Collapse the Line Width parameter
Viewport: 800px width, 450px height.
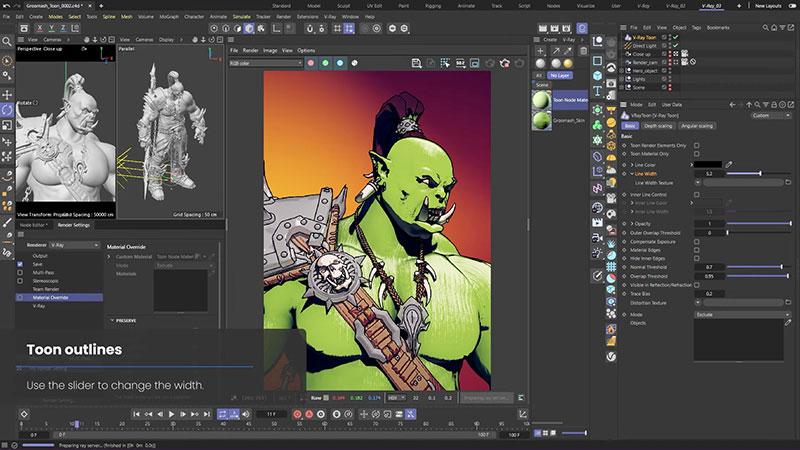click(632, 173)
